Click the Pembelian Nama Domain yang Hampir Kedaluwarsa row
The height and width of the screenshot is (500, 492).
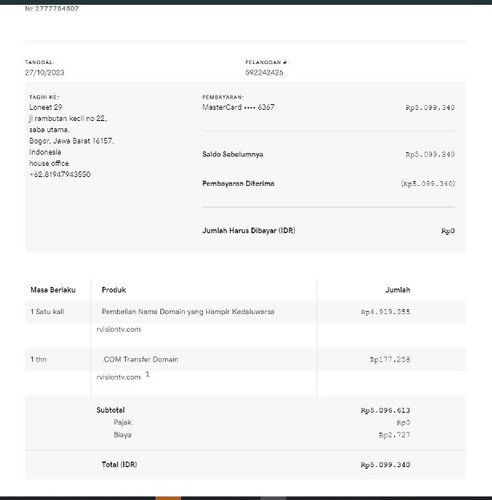(245, 312)
